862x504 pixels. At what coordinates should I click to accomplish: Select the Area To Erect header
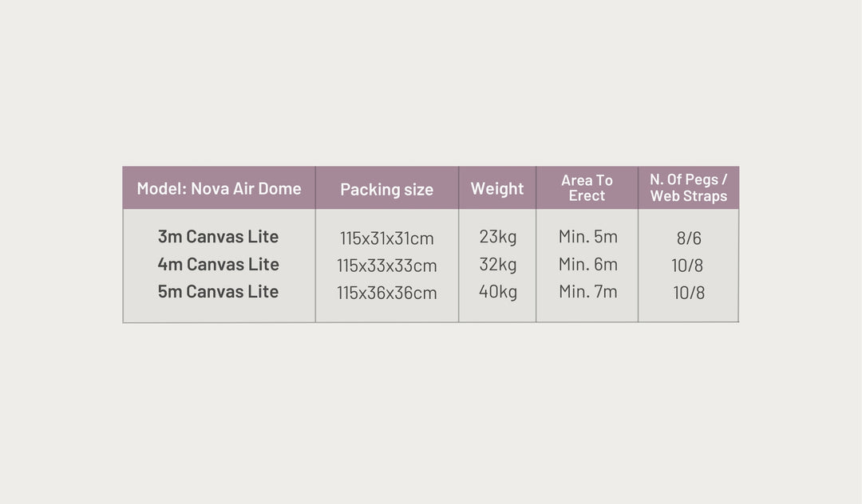[x=587, y=188]
